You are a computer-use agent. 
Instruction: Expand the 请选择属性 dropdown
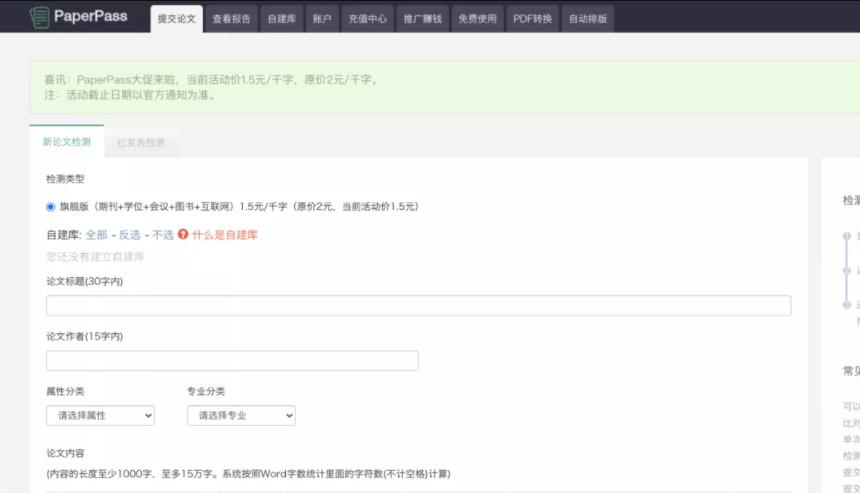click(100, 415)
